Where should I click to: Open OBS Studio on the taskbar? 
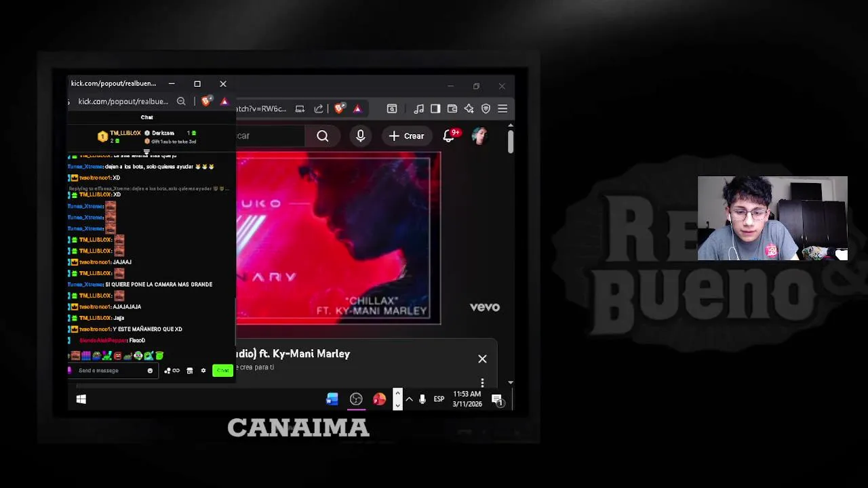pyautogui.click(x=356, y=399)
